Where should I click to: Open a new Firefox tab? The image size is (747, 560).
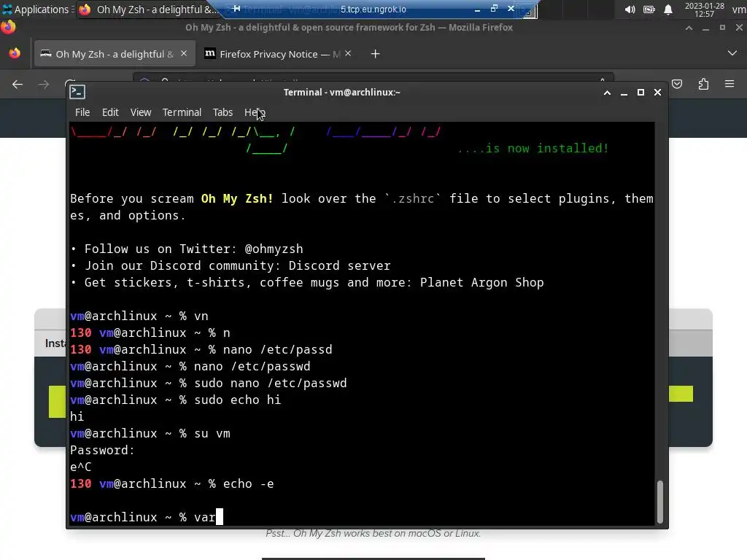[x=376, y=54]
